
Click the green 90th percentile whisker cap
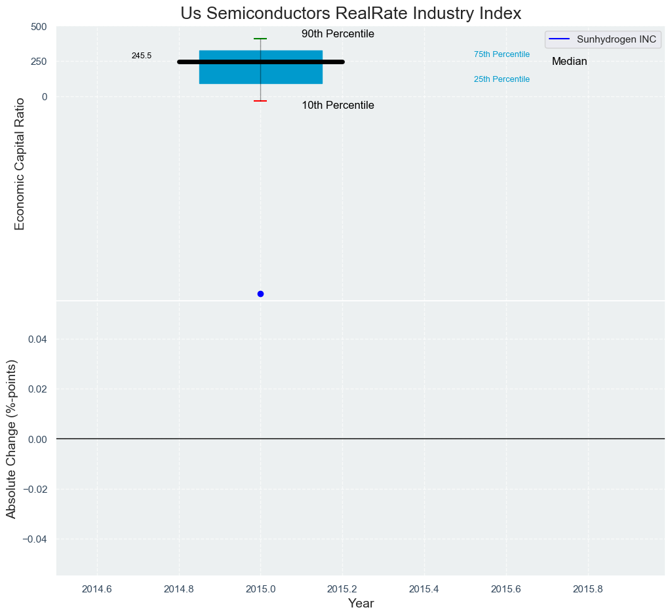260,39
